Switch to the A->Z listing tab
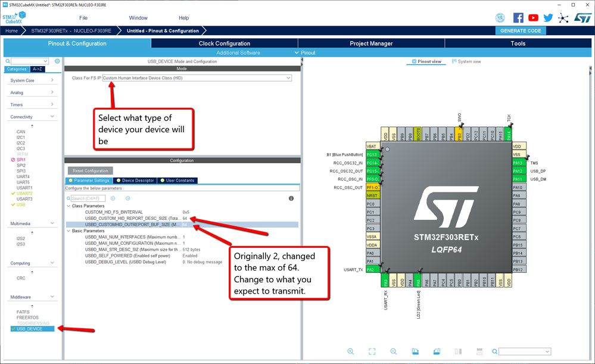This screenshot has height=364, width=595. click(38, 69)
